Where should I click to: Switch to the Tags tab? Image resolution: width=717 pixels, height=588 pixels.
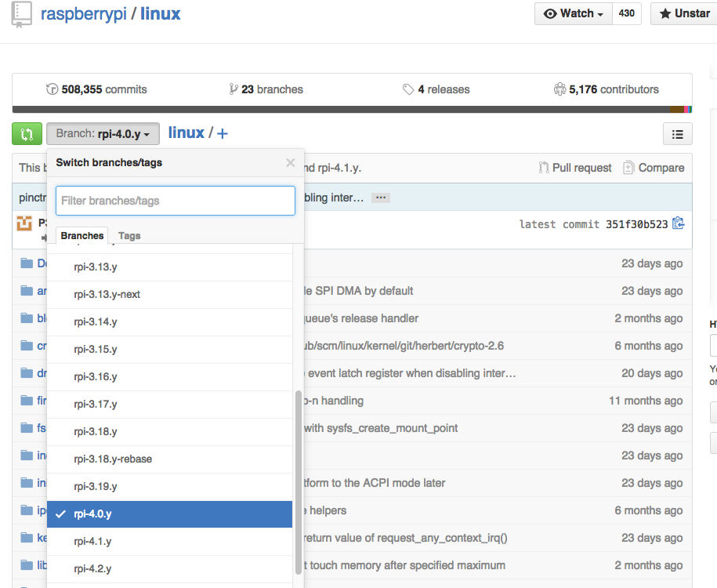129,235
